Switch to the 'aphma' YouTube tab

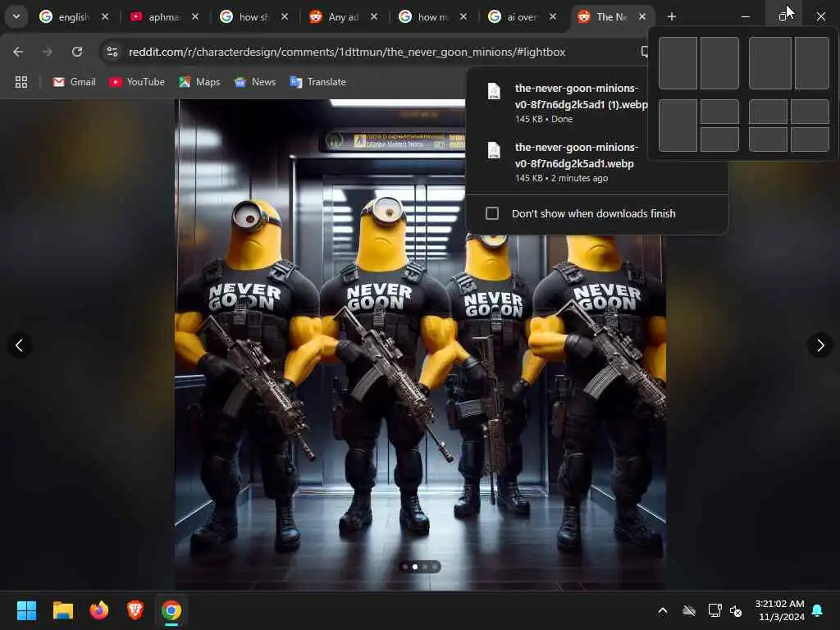tap(155, 17)
